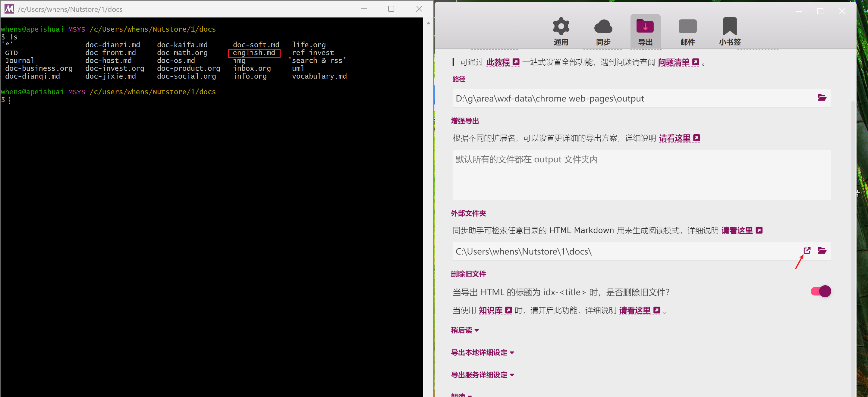Click external-link icon ending 删除旧文件 note

pyautogui.click(x=657, y=311)
